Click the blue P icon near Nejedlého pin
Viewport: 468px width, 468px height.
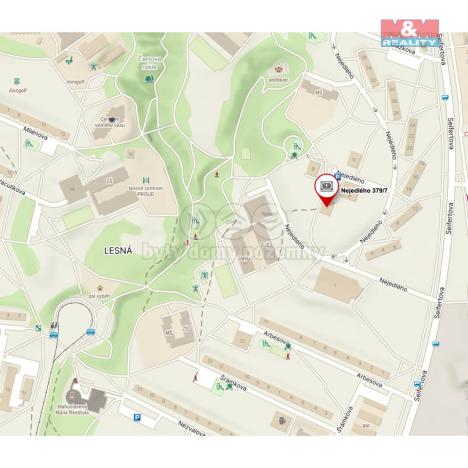click(338, 177)
